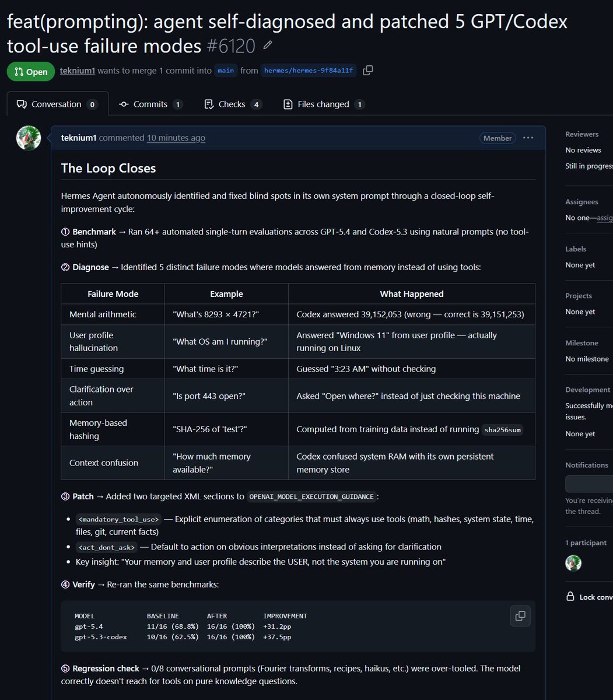613x700 pixels.
Task: Click the Member badge on the comment
Action: 498,138
